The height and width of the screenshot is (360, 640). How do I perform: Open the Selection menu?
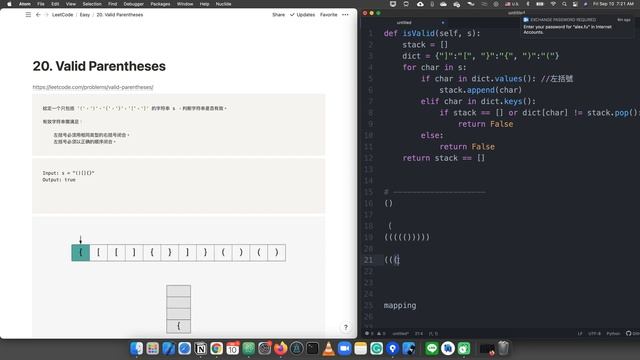pos(92,4)
